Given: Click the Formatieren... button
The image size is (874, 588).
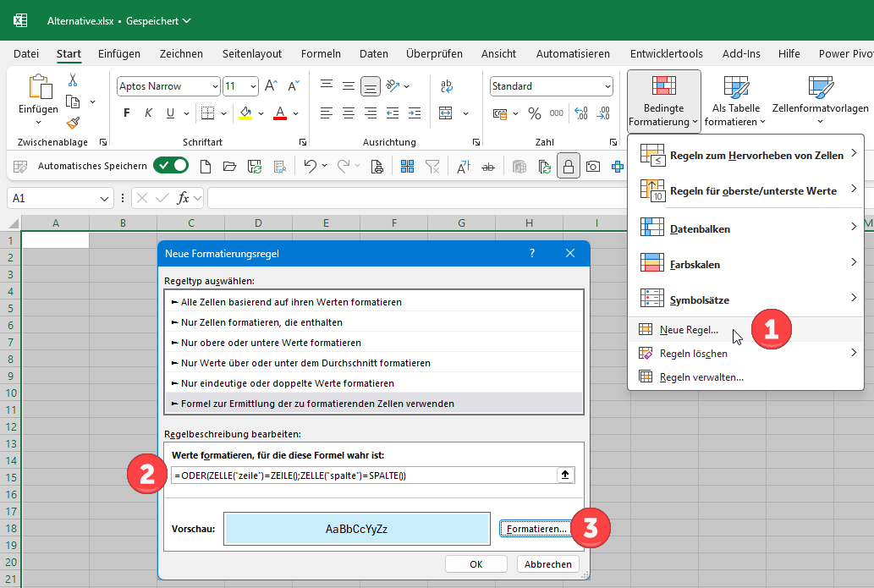Looking at the screenshot, I should pyautogui.click(x=536, y=529).
